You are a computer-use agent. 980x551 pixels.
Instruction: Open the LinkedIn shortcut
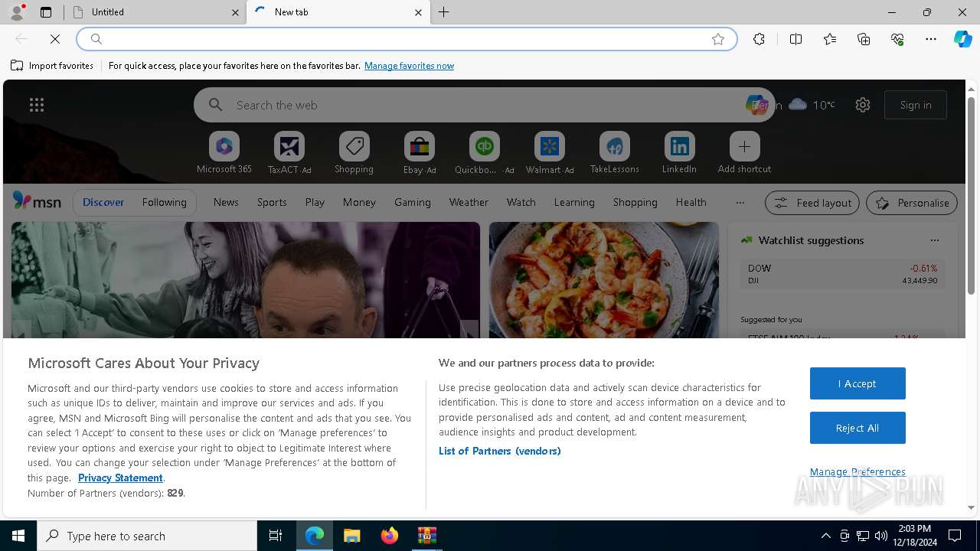[679, 153]
